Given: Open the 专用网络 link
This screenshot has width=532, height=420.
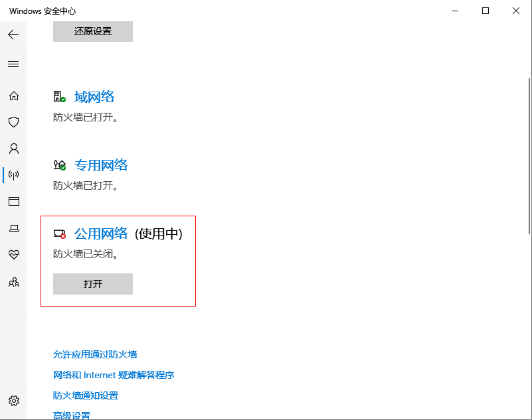Looking at the screenshot, I should (101, 165).
